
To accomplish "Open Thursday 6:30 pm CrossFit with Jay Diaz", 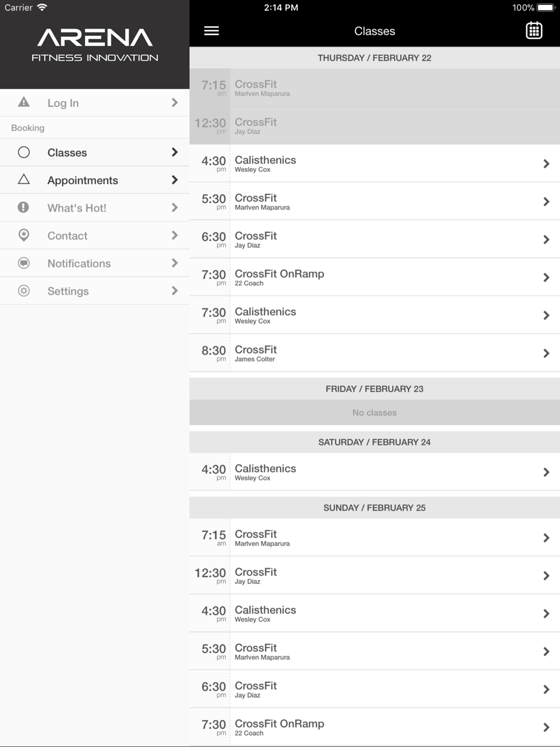I will point(375,239).
